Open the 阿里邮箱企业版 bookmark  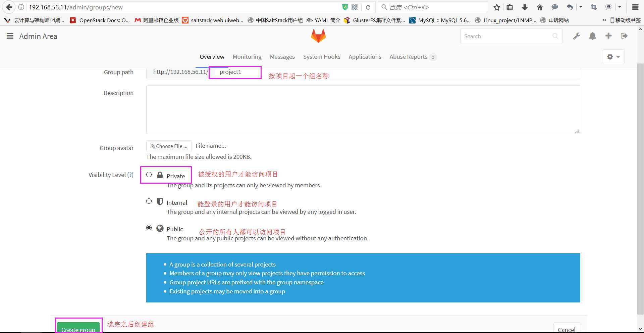(x=156, y=20)
